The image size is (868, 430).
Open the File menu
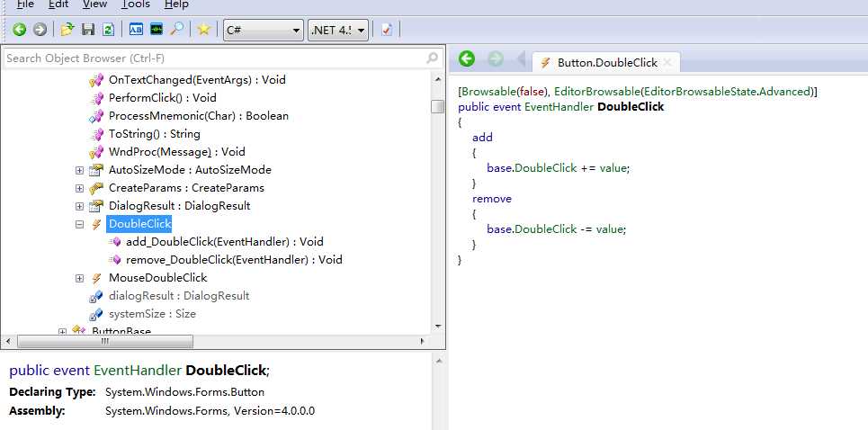(x=25, y=4)
